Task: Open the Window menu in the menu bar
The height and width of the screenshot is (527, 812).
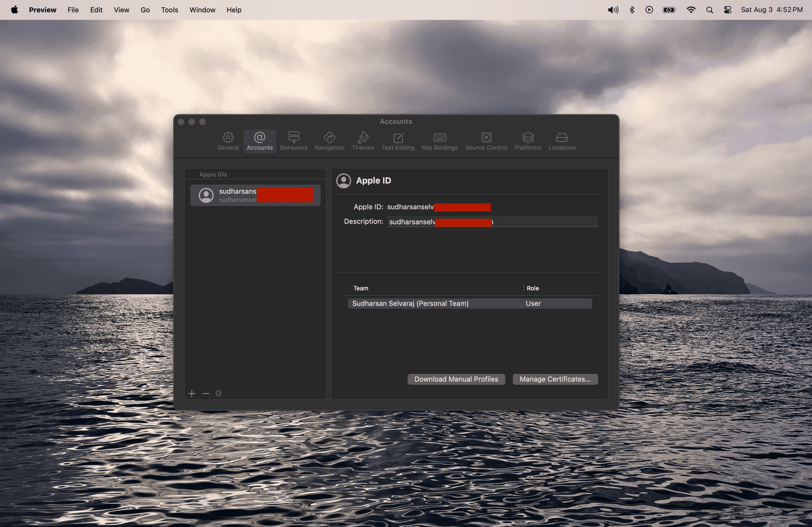Action: [202, 10]
